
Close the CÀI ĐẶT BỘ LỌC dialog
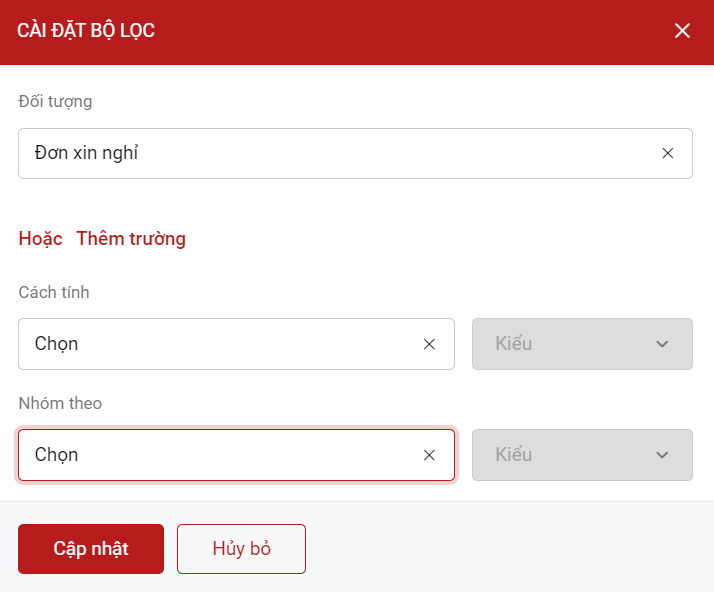[683, 31]
